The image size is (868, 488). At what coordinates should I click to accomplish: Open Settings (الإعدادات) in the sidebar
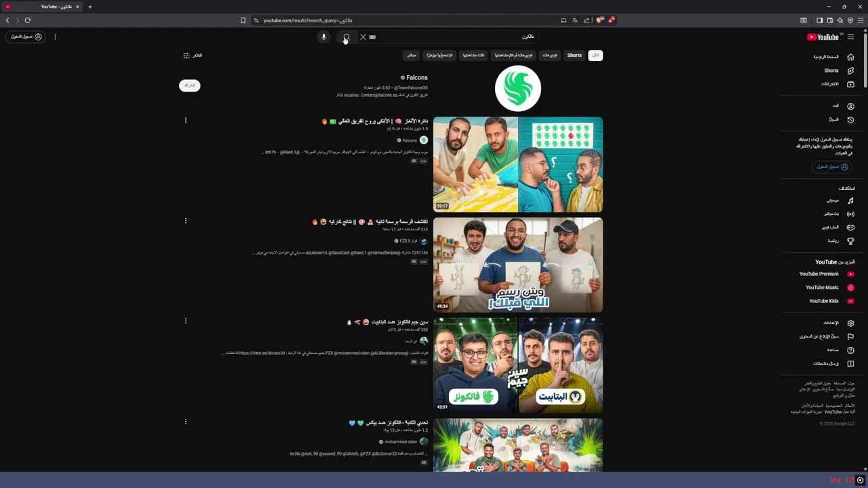point(838,323)
